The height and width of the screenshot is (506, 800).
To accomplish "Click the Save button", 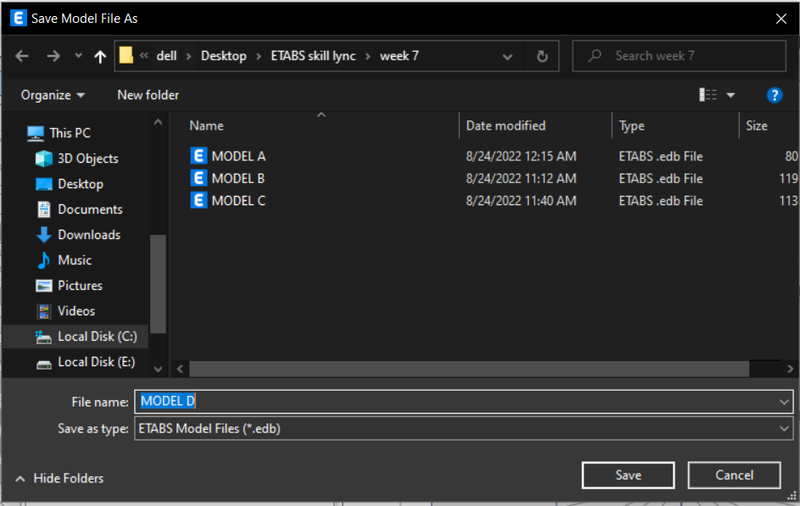I will (x=628, y=475).
